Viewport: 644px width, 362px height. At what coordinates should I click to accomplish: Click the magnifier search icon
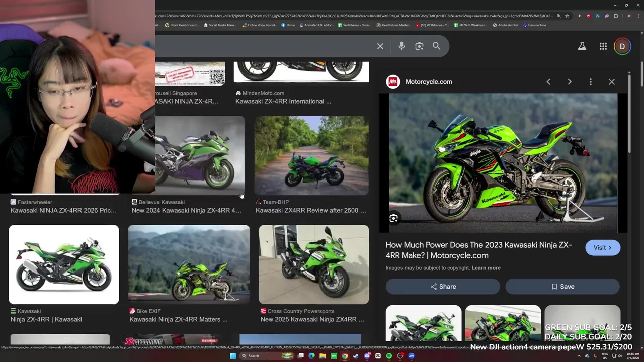[436, 46]
